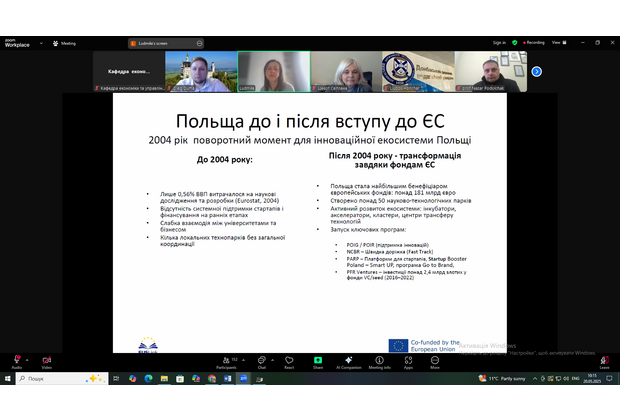Open the Participants panel
The height and width of the screenshot is (420, 620).
(226, 360)
